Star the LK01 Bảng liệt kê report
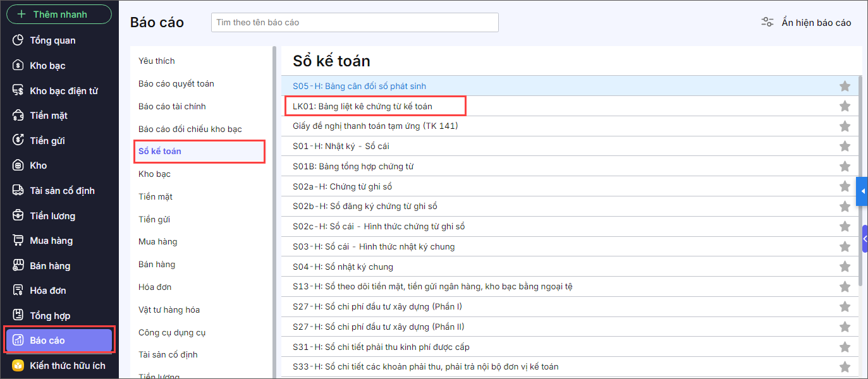The image size is (868, 379). coord(845,106)
